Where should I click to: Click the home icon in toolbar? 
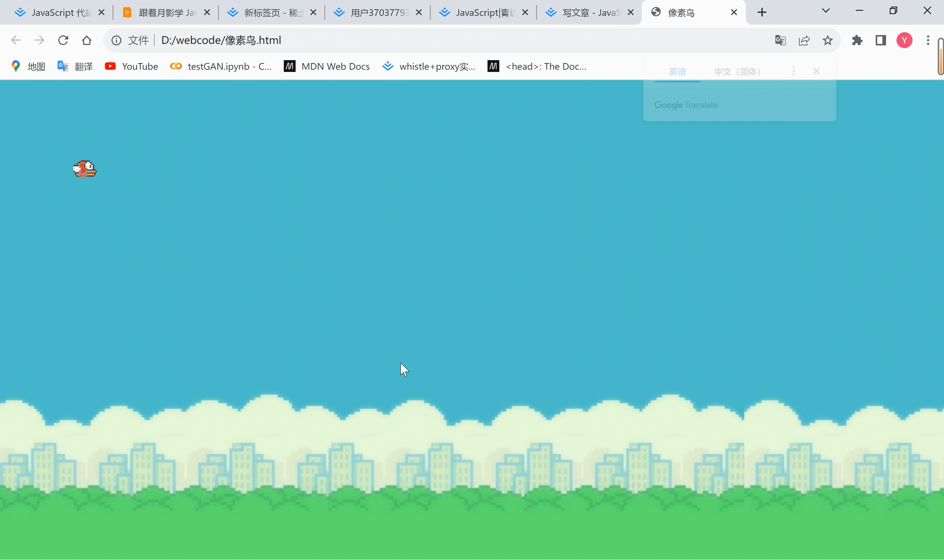(86, 40)
